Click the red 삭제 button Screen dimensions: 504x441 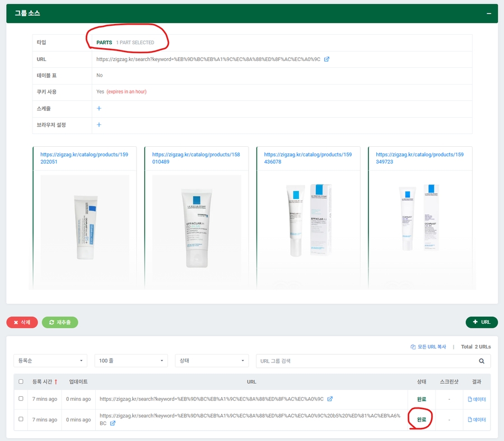click(x=22, y=322)
